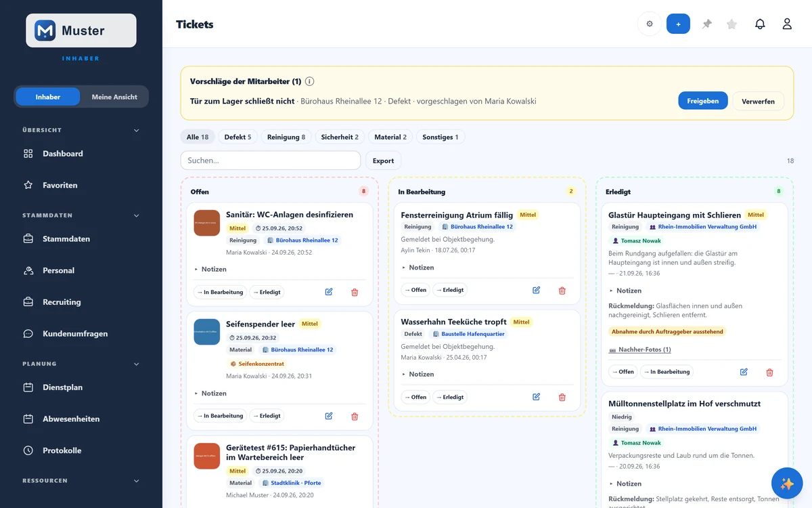Expand Notizen on Sanitär WC-Anlagen ticket
The height and width of the screenshot is (508, 812).
tap(210, 269)
